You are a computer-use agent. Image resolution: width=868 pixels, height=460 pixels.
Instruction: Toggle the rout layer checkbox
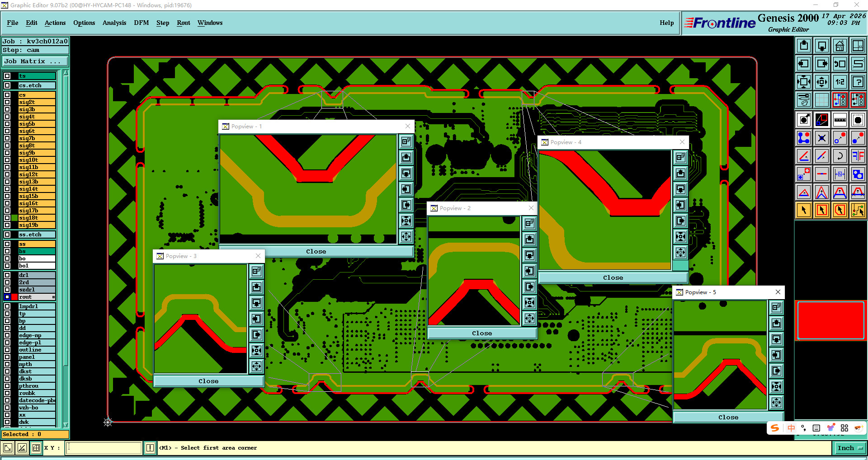coord(7,297)
